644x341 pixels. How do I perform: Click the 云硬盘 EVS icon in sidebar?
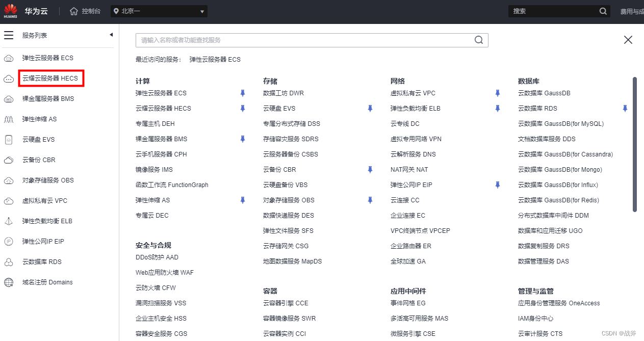(x=9, y=139)
